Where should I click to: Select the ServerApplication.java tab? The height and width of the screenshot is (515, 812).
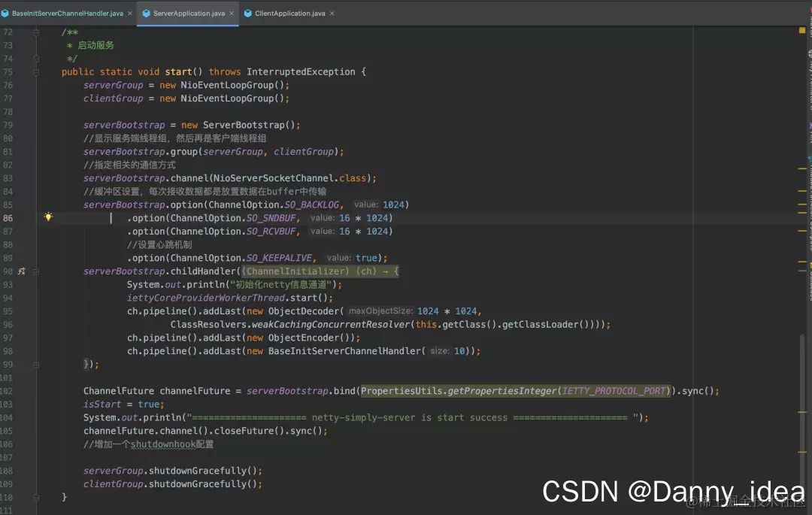[x=189, y=14]
